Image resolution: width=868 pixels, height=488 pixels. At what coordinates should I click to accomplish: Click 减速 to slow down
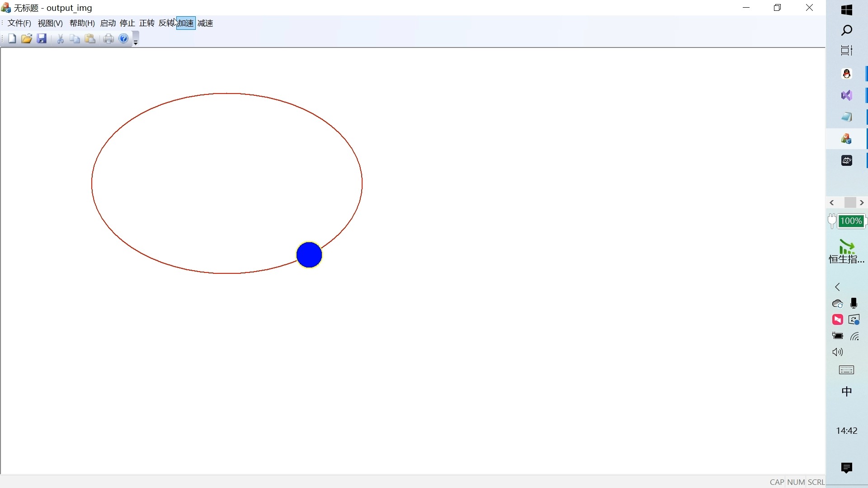pos(205,23)
